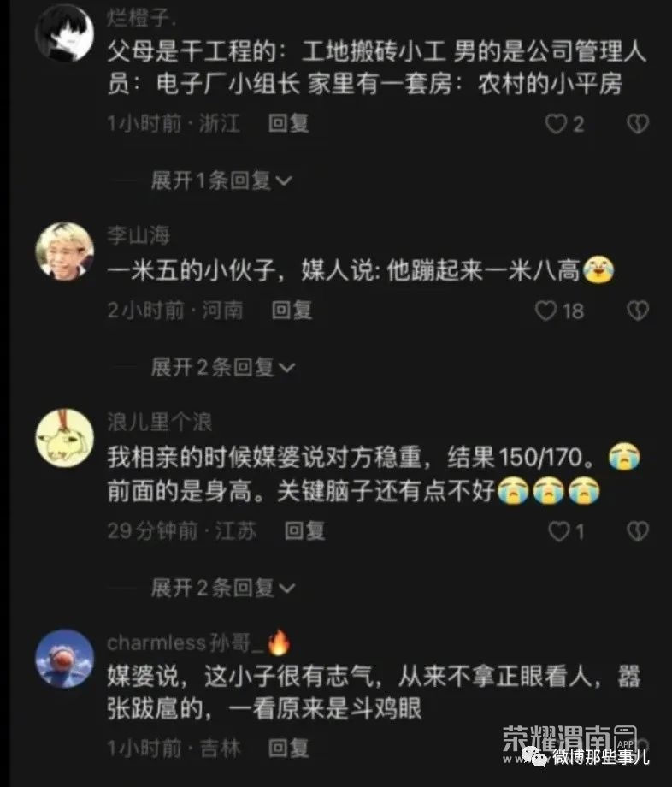Screen dimensions: 672x787
Task: Open 浪儿里个浪's Pikachu avatar
Action: coord(65,438)
